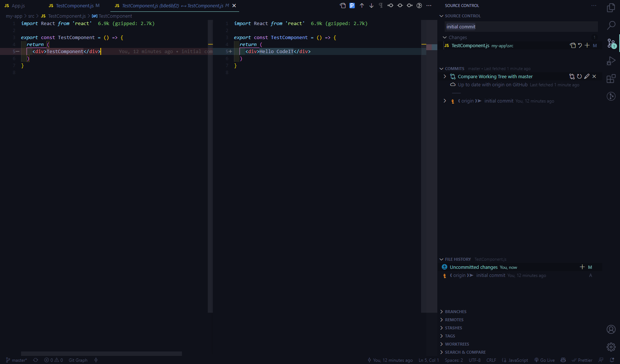Collapse the Changes group
The image size is (620, 364).
(445, 37)
